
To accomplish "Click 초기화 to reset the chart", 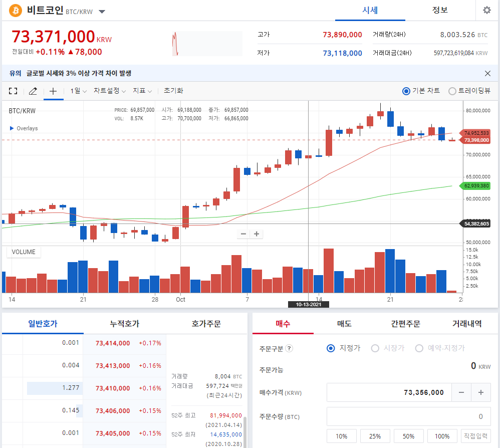I will [x=173, y=91].
